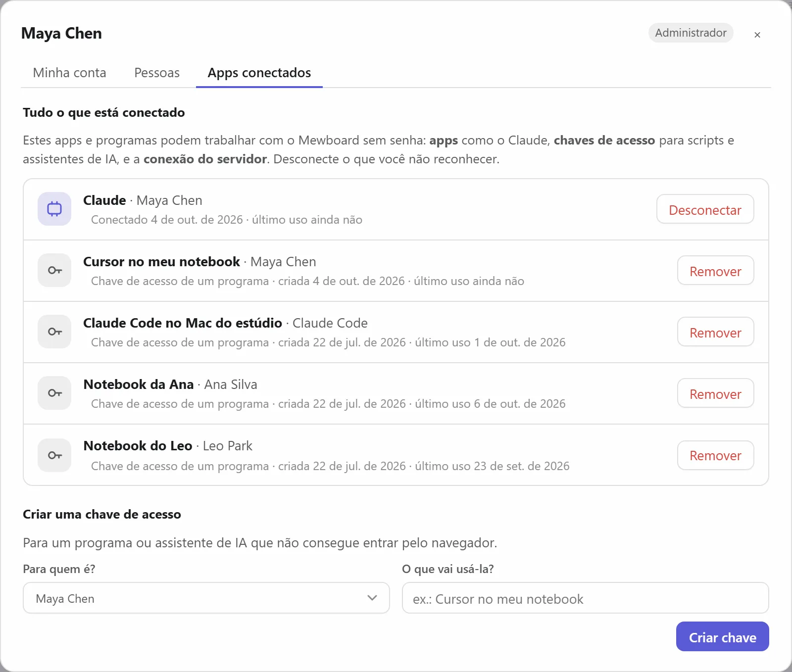Remove the Notebook da Ana key
Image resolution: width=792 pixels, height=672 pixels.
(715, 394)
